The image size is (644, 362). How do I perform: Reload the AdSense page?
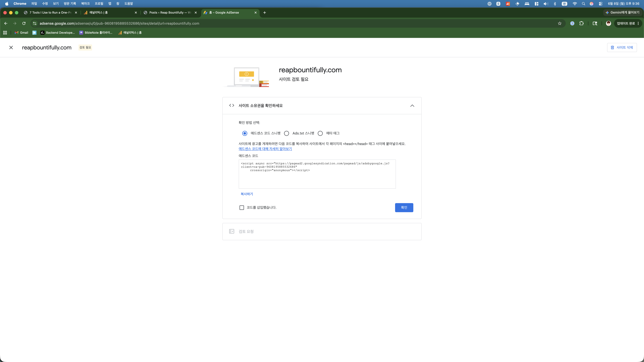tap(24, 24)
